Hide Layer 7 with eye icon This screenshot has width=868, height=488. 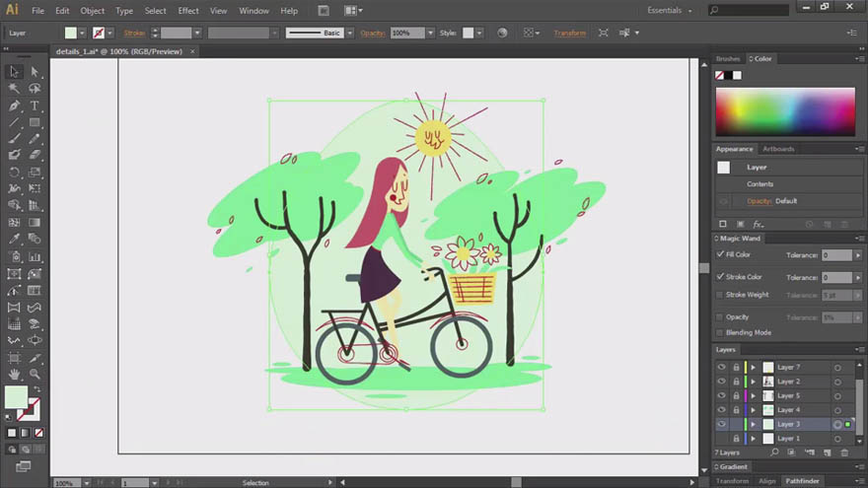point(721,367)
